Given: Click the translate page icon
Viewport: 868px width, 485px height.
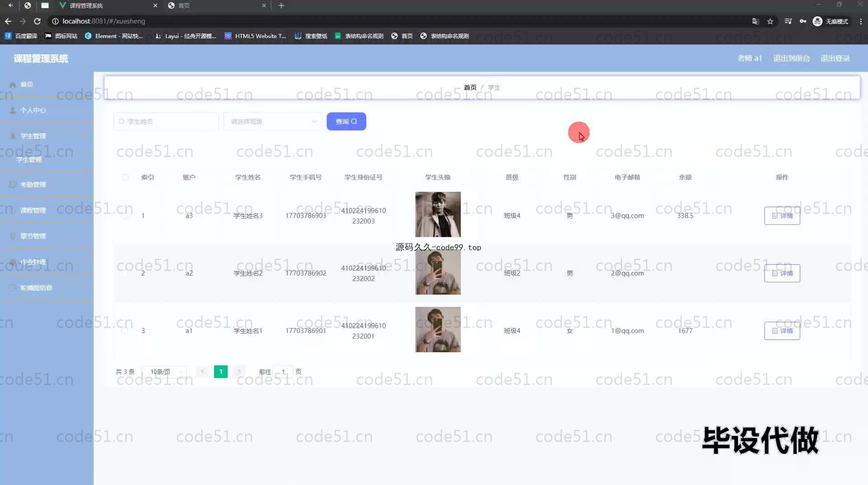Looking at the screenshot, I should (755, 21).
